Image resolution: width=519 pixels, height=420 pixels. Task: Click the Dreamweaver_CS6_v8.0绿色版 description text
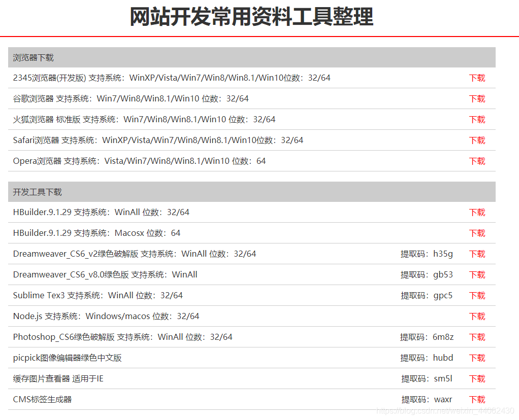click(105, 274)
